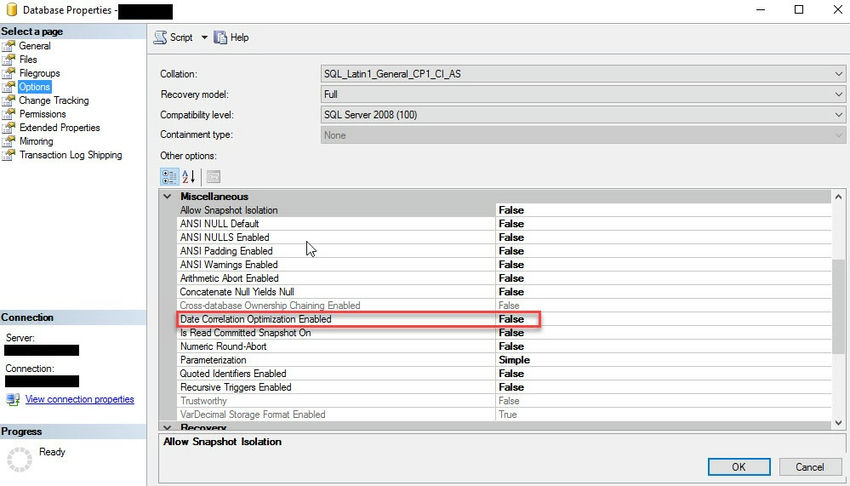This screenshot has width=850, height=486.
Task: Select the Allow Snapshot Isolation row
Action: tap(505, 210)
